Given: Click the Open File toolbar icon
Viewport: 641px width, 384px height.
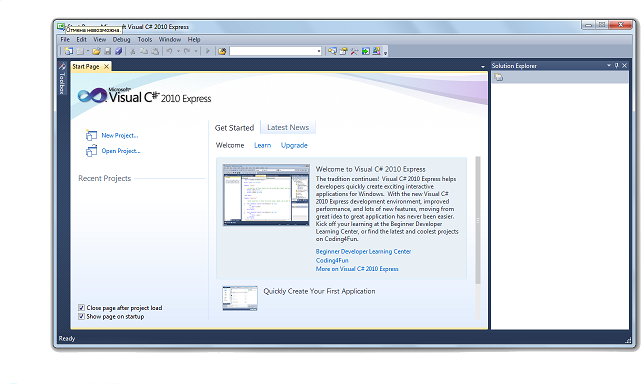Looking at the screenshot, I should 96,51.
